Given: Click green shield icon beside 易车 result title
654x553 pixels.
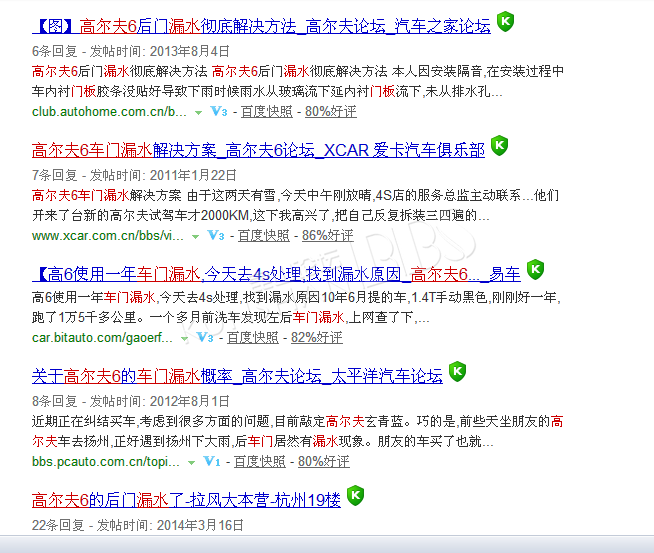Looking at the screenshot, I should 536,270.
